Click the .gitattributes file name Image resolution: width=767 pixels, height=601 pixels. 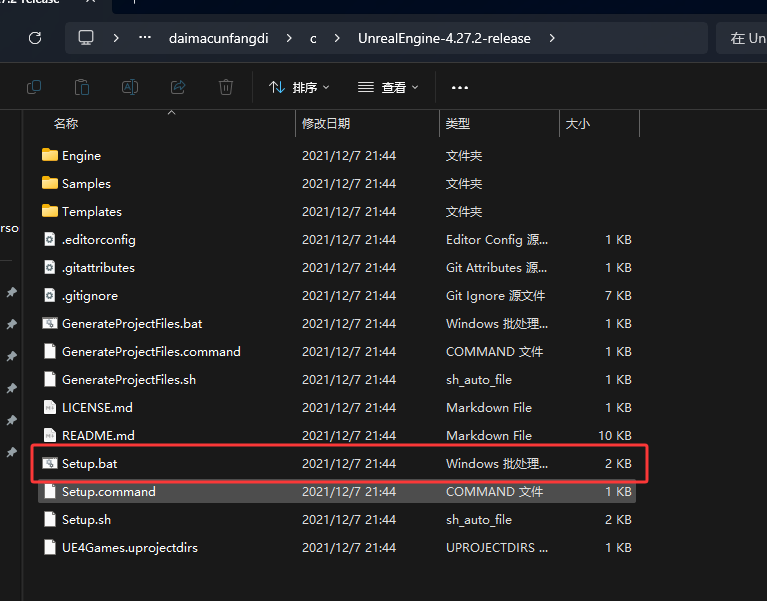[x=98, y=267]
